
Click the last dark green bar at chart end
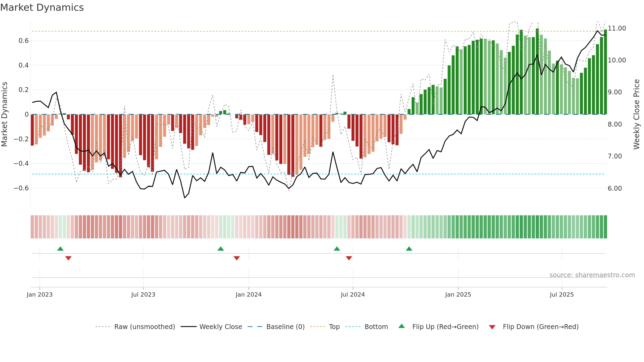click(x=605, y=72)
